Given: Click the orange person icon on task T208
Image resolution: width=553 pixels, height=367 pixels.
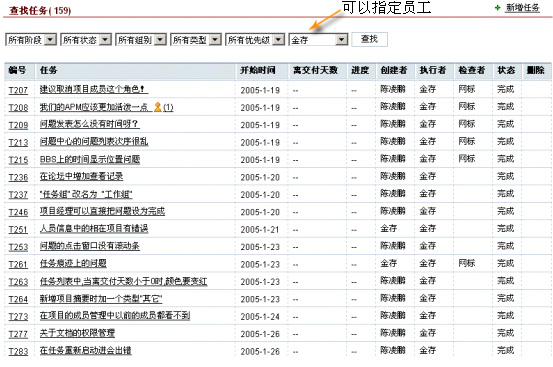Looking at the screenshot, I should click(158, 107).
